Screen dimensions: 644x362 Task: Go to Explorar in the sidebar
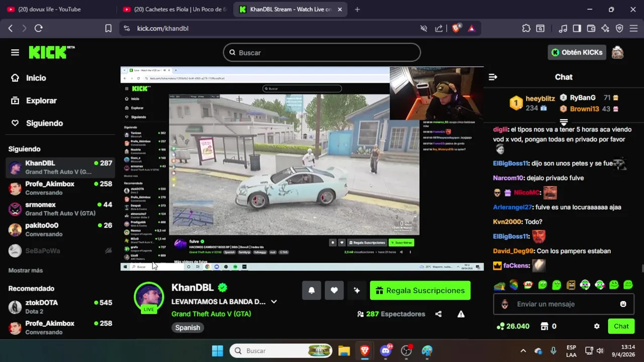(34, 101)
